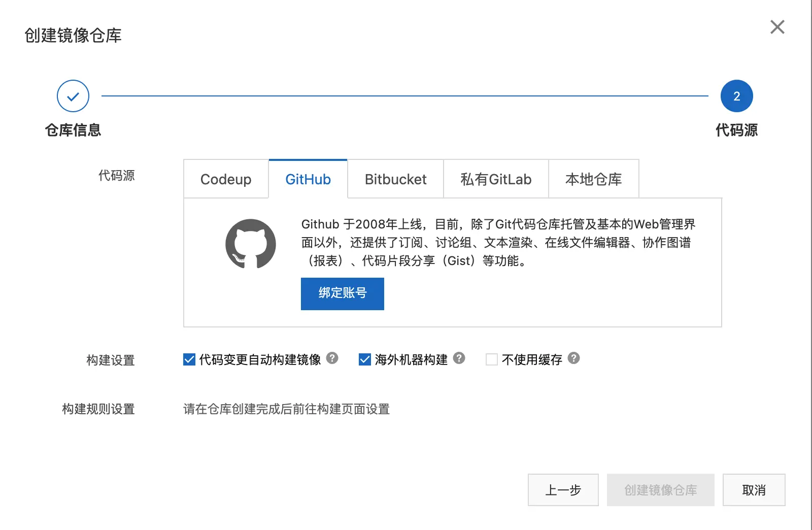Select the GitHub tab
This screenshot has width=812, height=530.
tap(308, 179)
